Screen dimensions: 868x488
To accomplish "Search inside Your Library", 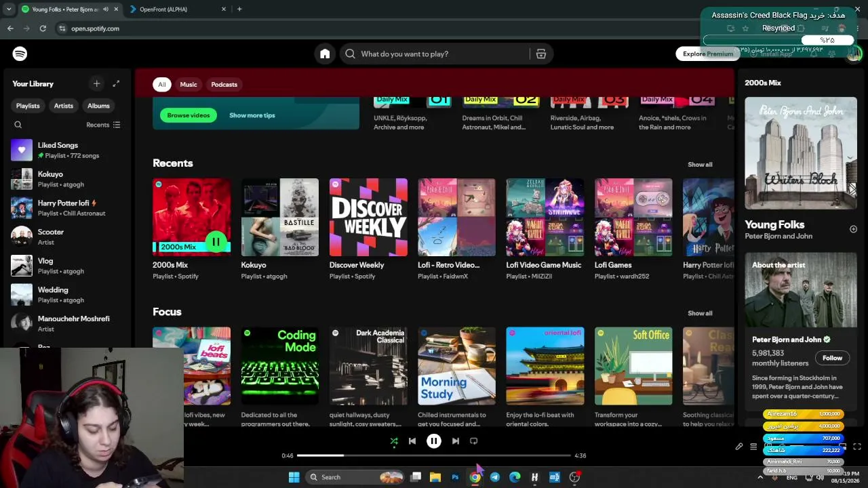I will [18, 125].
